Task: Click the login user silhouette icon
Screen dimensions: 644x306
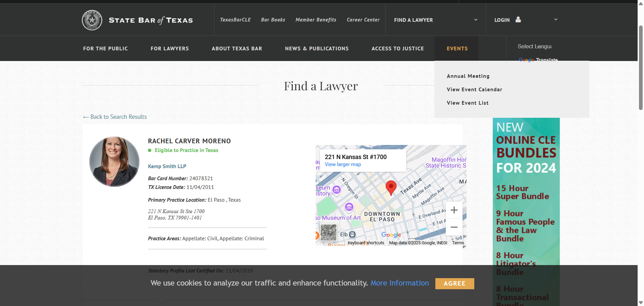Action: [x=518, y=19]
